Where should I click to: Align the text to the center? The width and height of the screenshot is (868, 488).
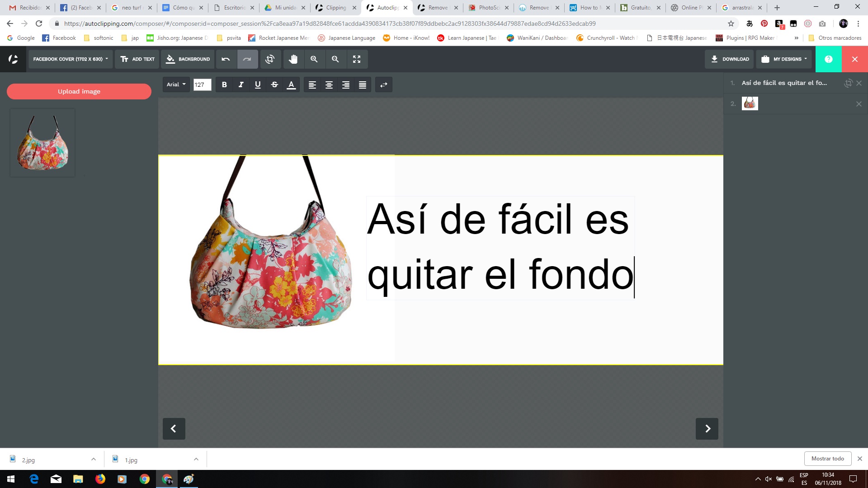(x=329, y=84)
